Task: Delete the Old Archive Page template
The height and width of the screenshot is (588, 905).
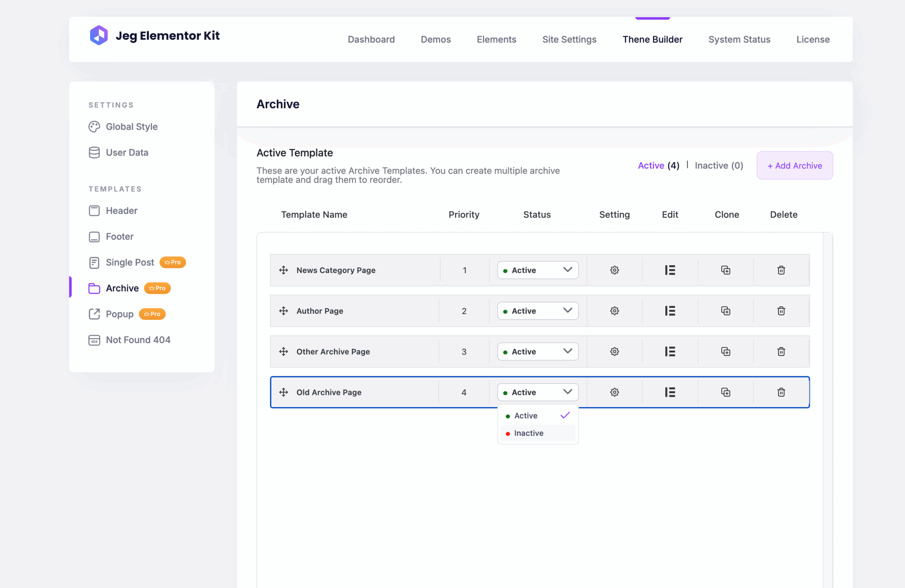Action: [781, 392]
